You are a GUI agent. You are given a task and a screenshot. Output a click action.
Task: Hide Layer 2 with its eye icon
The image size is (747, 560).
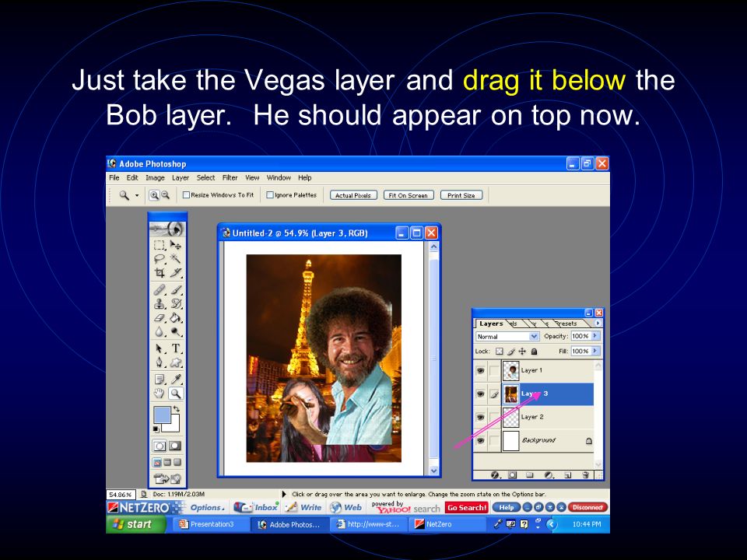481,417
